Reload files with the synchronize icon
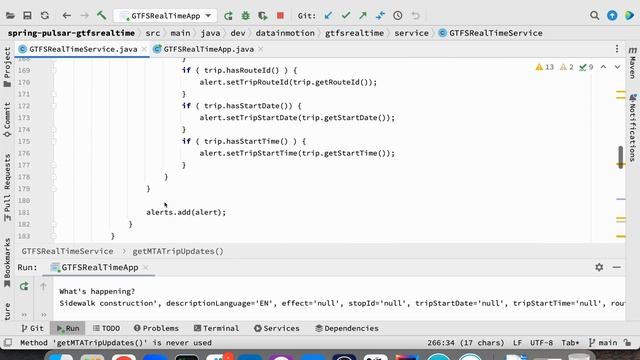 tap(45, 16)
